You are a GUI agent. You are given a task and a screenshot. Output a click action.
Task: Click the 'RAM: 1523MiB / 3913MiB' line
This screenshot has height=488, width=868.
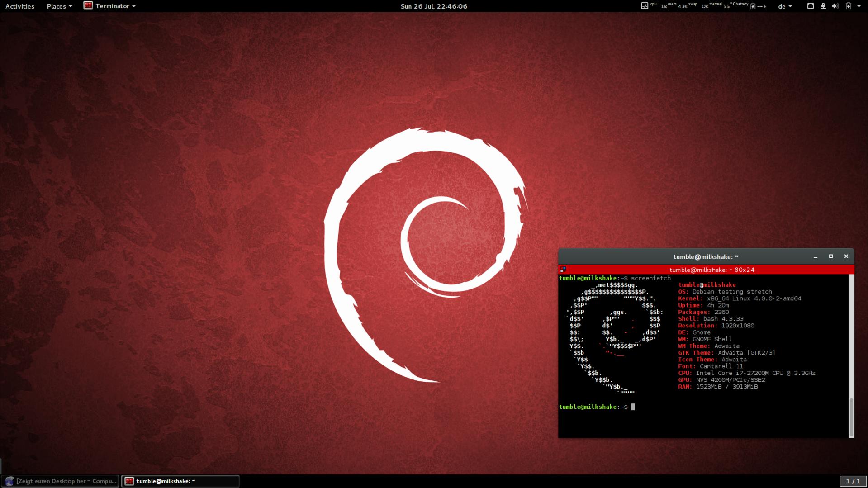coord(718,387)
